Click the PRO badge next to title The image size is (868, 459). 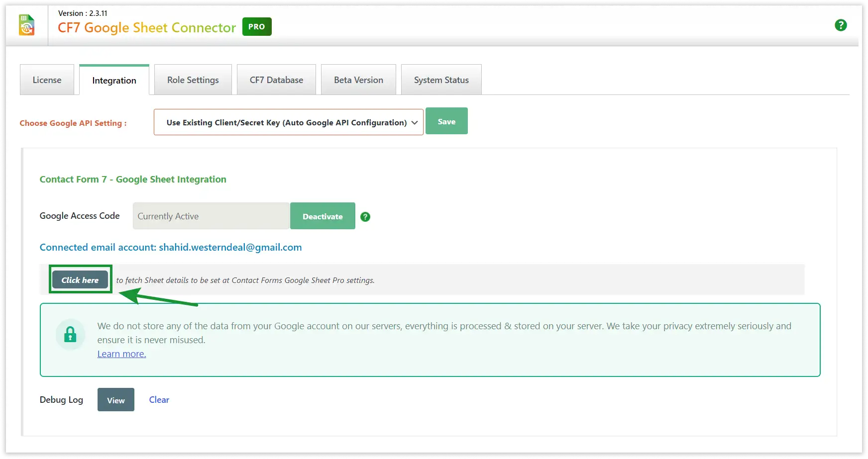click(257, 27)
